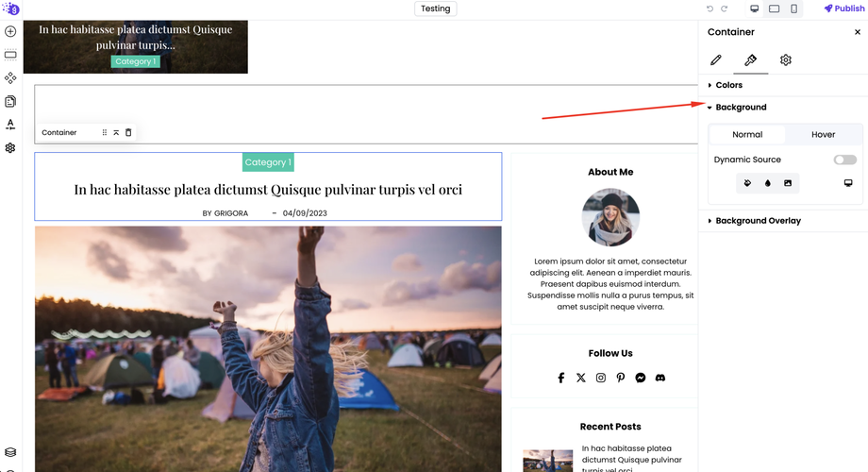Click the Dynamic Source label
The image size is (868, 472).
747,160
